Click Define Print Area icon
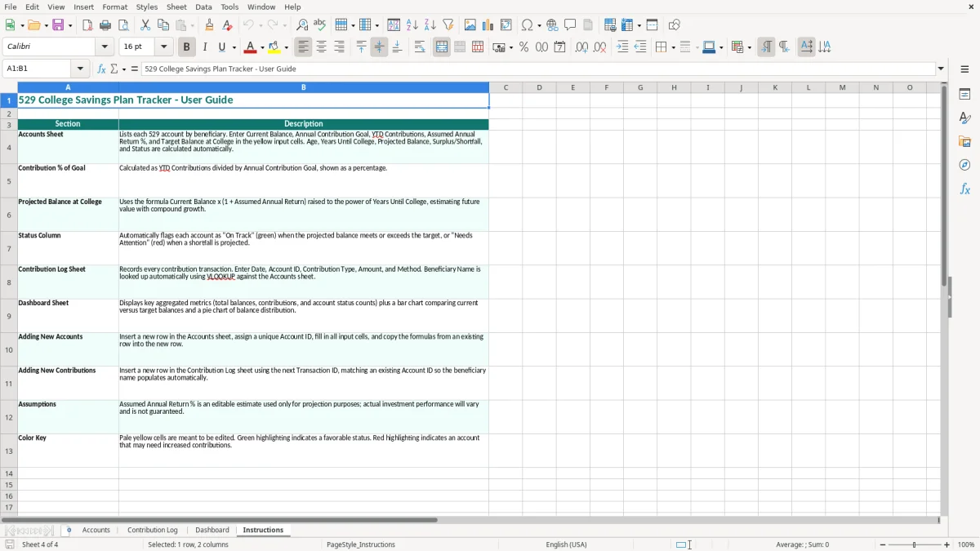The image size is (980, 551). pyautogui.click(x=610, y=25)
